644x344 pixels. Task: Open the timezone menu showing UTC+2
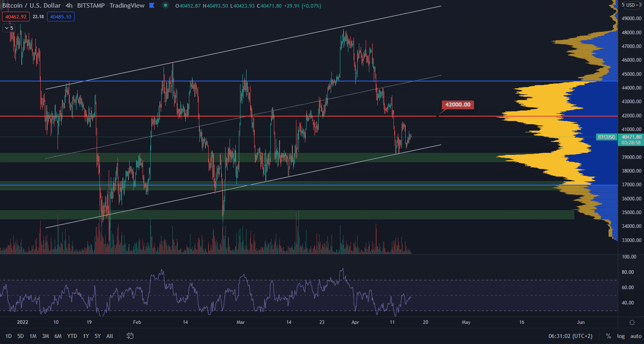pos(570,336)
